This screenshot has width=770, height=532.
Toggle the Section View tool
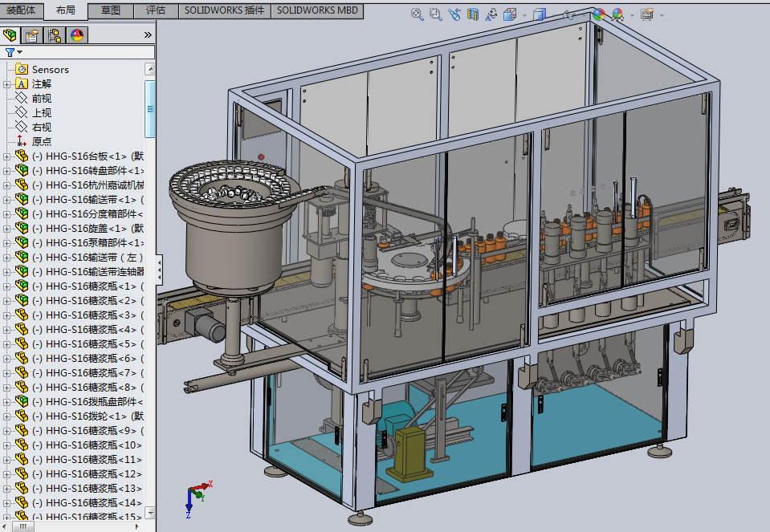click(x=472, y=14)
